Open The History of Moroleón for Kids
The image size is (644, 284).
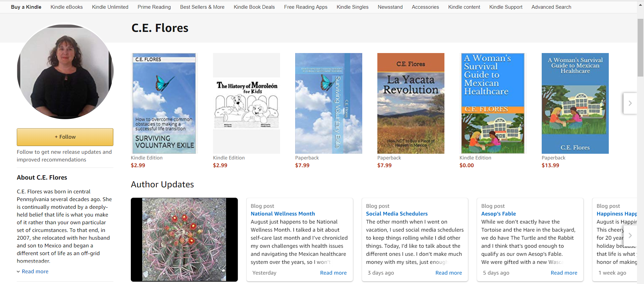click(x=246, y=103)
